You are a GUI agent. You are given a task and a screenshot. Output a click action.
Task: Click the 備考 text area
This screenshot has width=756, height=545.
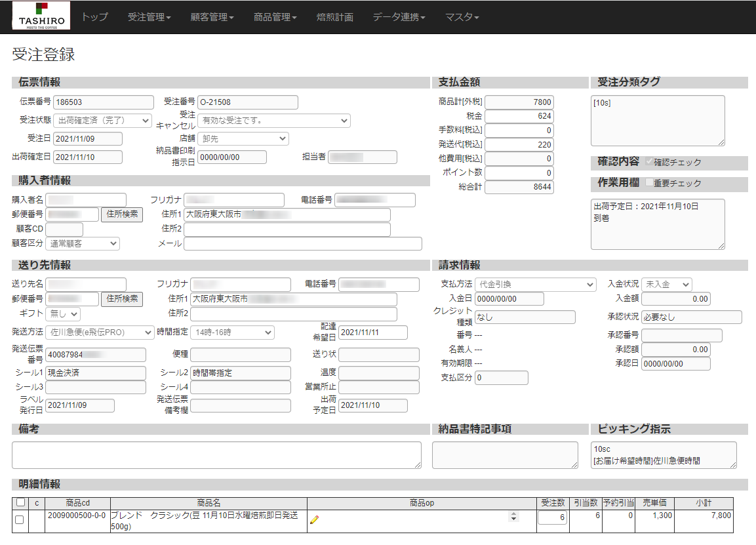216,455
